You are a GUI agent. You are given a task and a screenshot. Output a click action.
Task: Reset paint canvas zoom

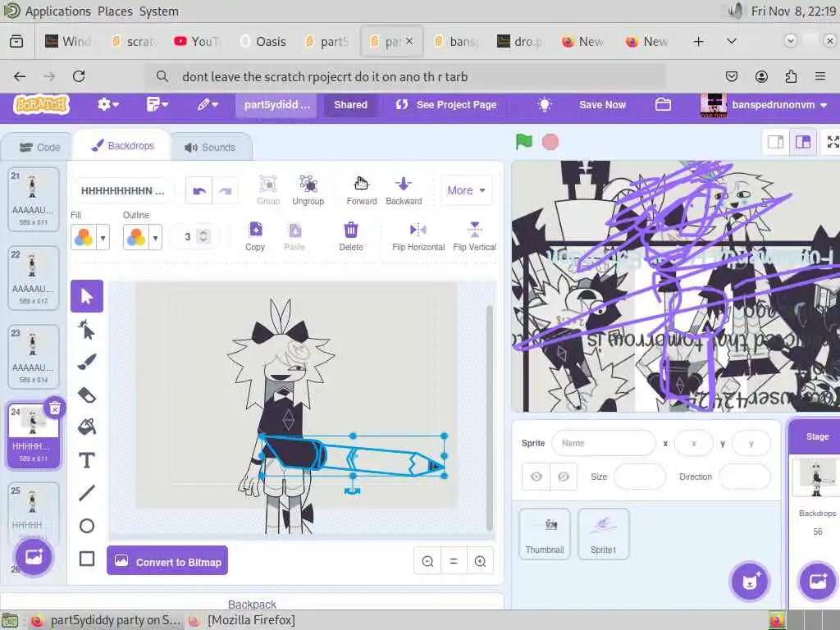(x=453, y=561)
